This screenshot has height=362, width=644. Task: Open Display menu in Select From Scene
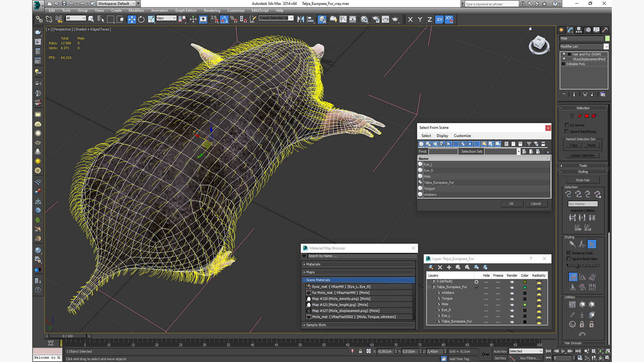(442, 136)
